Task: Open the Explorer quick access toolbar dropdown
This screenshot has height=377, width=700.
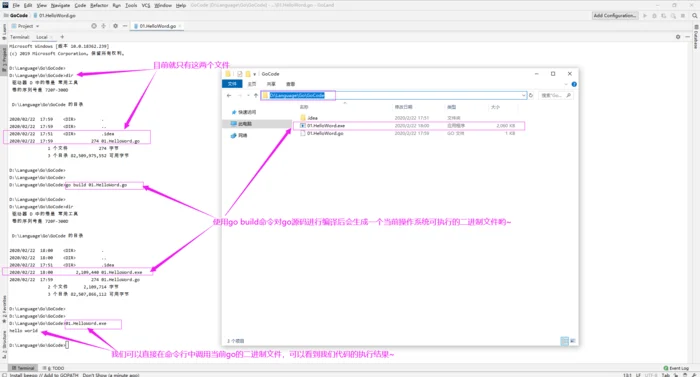Action: (254, 74)
